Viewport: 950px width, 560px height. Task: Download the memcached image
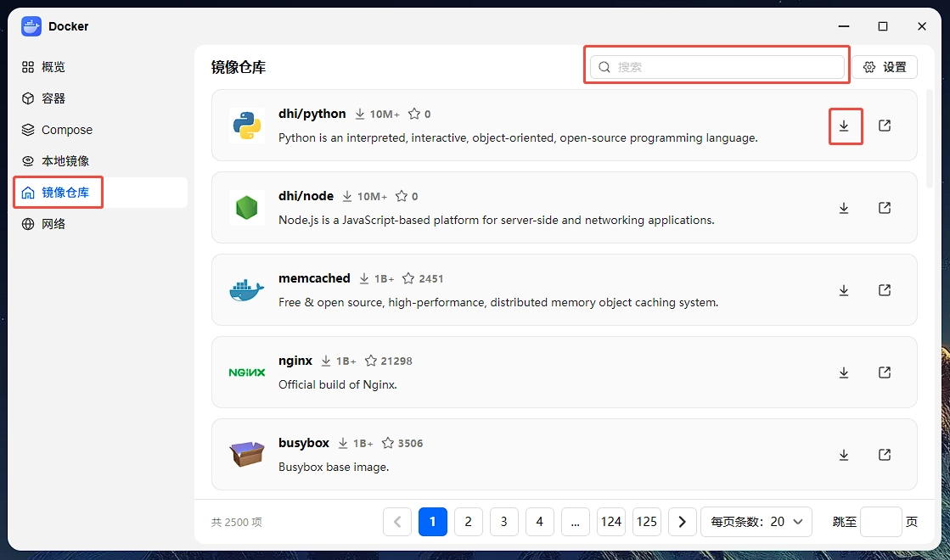843,290
